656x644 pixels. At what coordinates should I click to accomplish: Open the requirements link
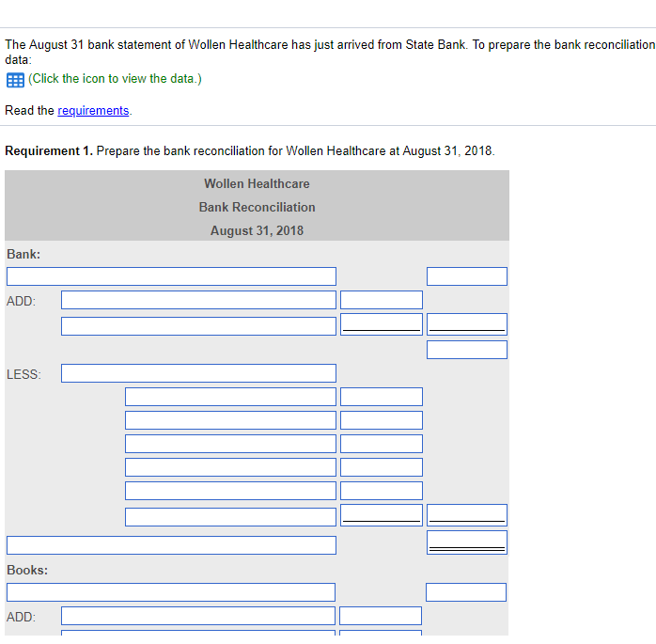[93, 111]
